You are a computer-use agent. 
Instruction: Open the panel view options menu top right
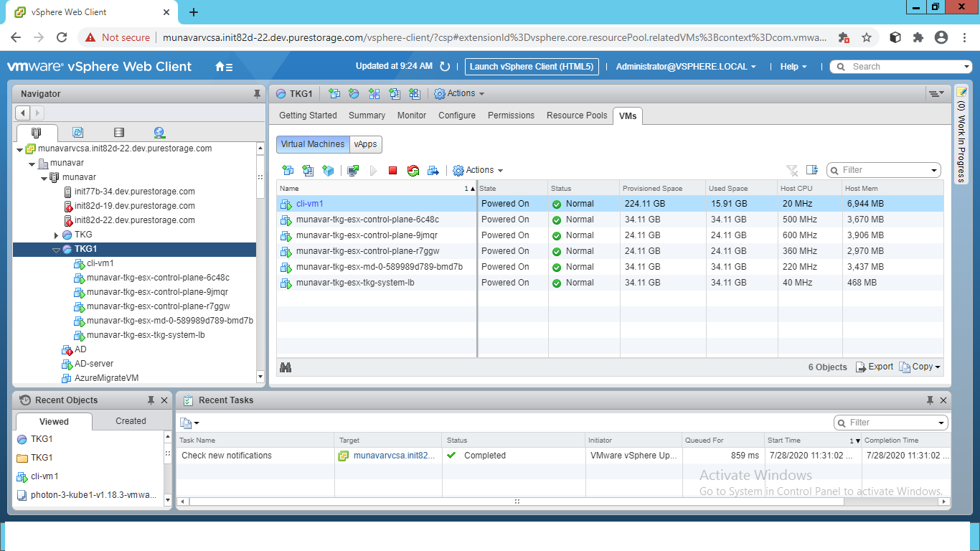pyautogui.click(x=936, y=94)
